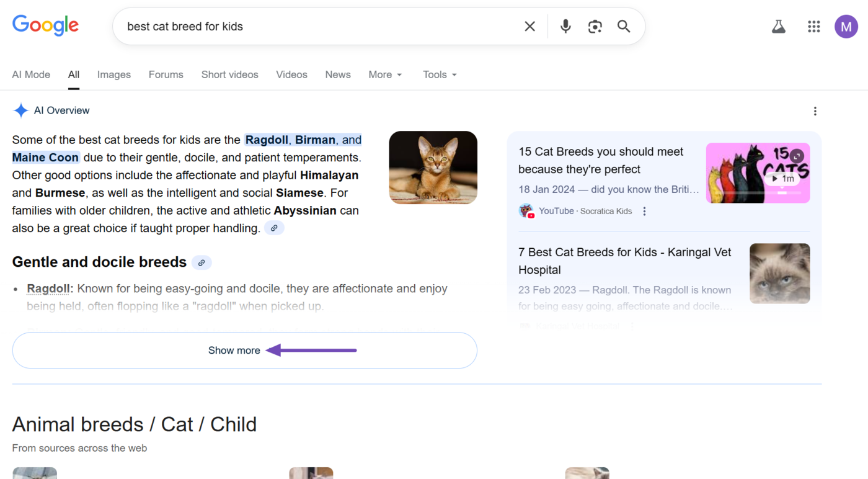The height and width of the screenshot is (479, 868).
Task: Open the AI Overview options three-dot menu
Action: (815, 110)
